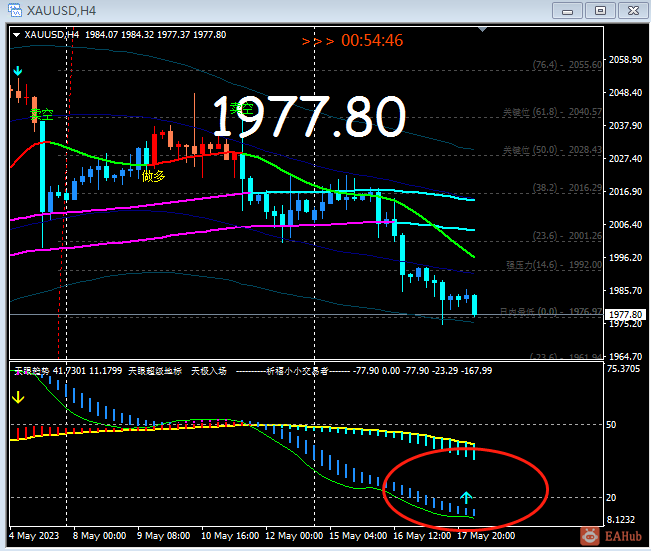Screen dimensions: 651x551
Task: Click the green 卖空 label beside the tall cyan candle
Action: click(42, 115)
